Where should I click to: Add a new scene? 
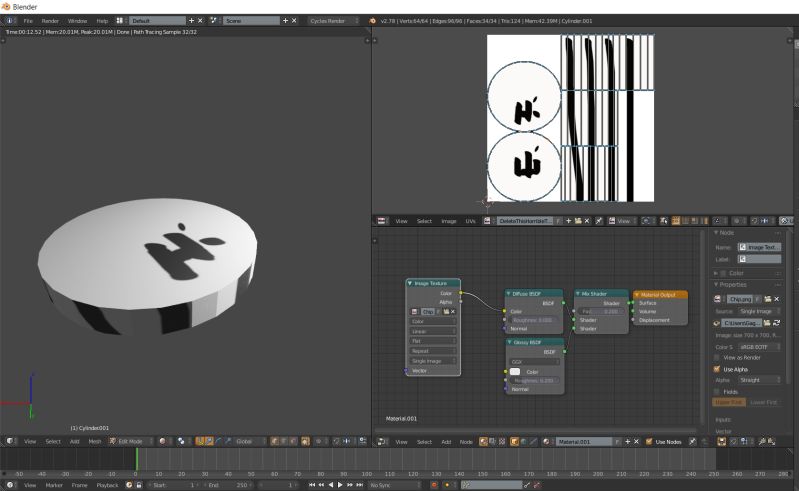click(x=285, y=21)
